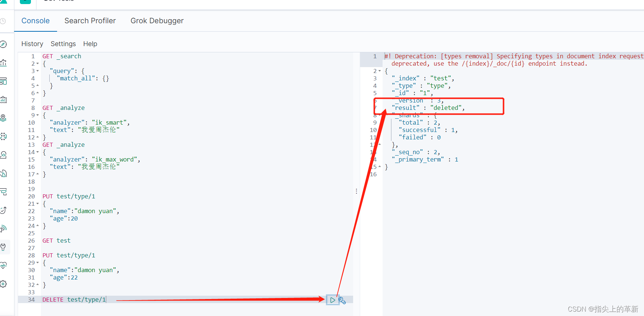The image size is (644, 316).
Task: Select the Dev Tools wrench sidebar icon
Action: 3,247
